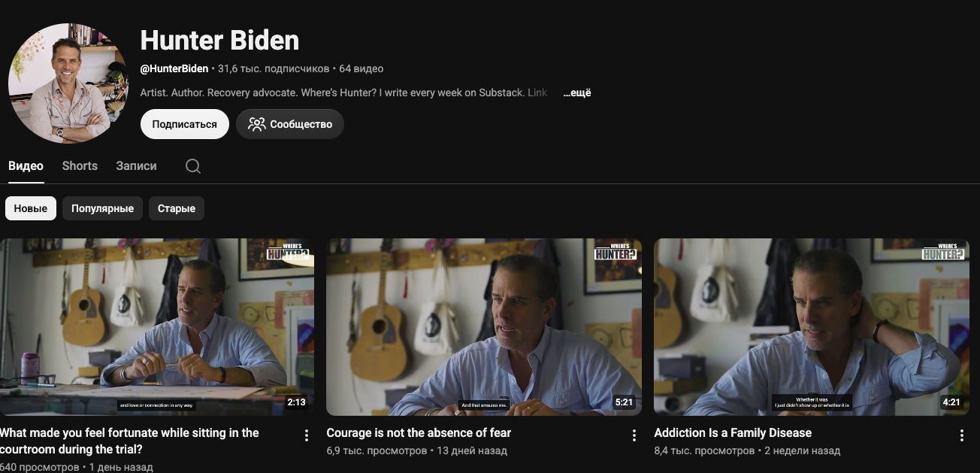Click the Hunter Biden channel avatar
The width and height of the screenshot is (980, 473).
tap(68, 83)
